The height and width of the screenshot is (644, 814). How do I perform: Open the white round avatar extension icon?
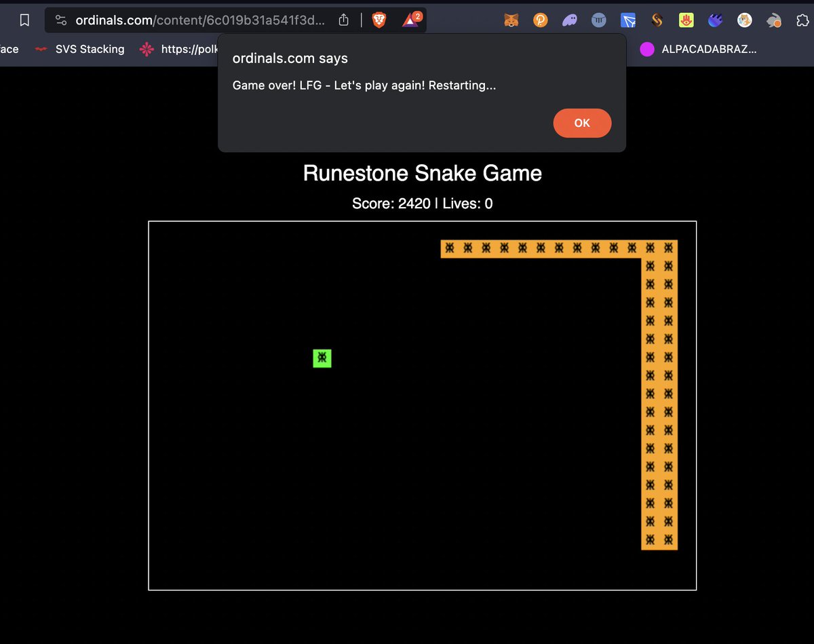point(745,20)
